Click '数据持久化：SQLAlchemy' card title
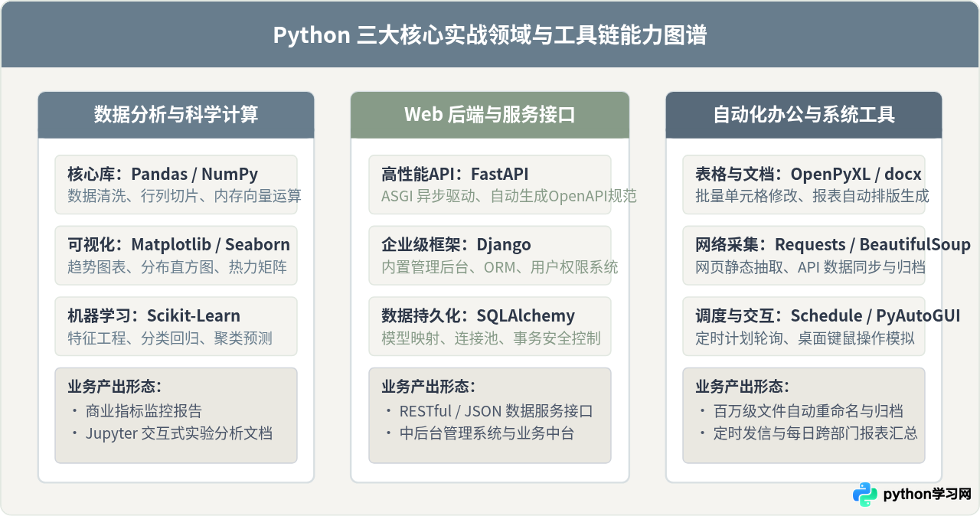980x516 pixels. [x=478, y=315]
